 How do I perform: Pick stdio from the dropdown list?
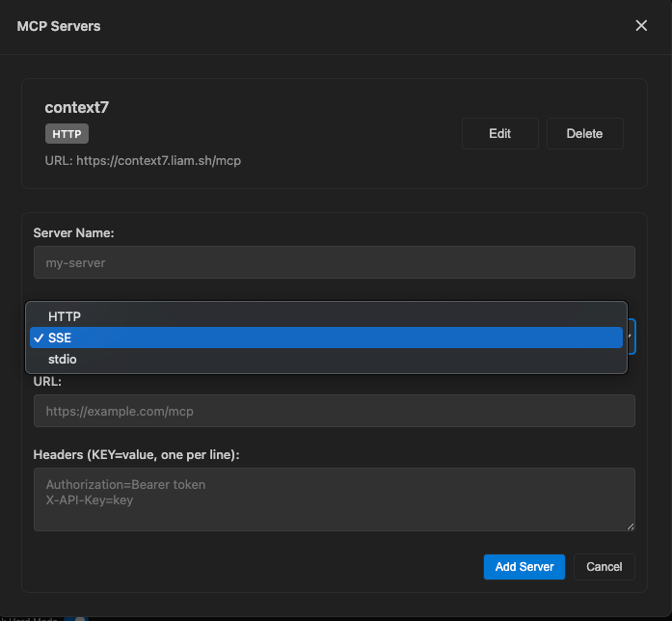62,360
